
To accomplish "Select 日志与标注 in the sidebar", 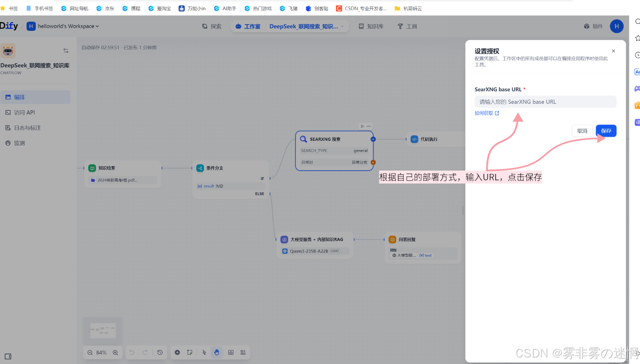I will pos(35,128).
